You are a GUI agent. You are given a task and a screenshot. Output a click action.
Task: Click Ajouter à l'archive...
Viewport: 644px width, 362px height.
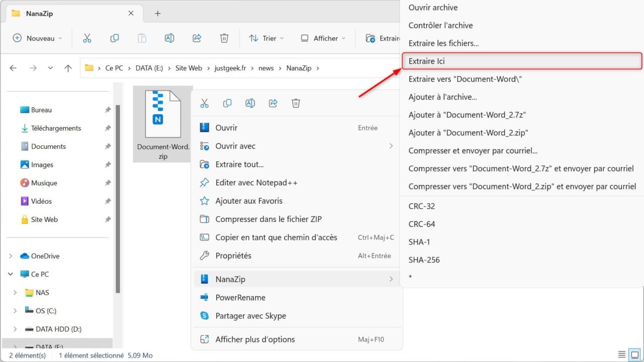[522, 97]
